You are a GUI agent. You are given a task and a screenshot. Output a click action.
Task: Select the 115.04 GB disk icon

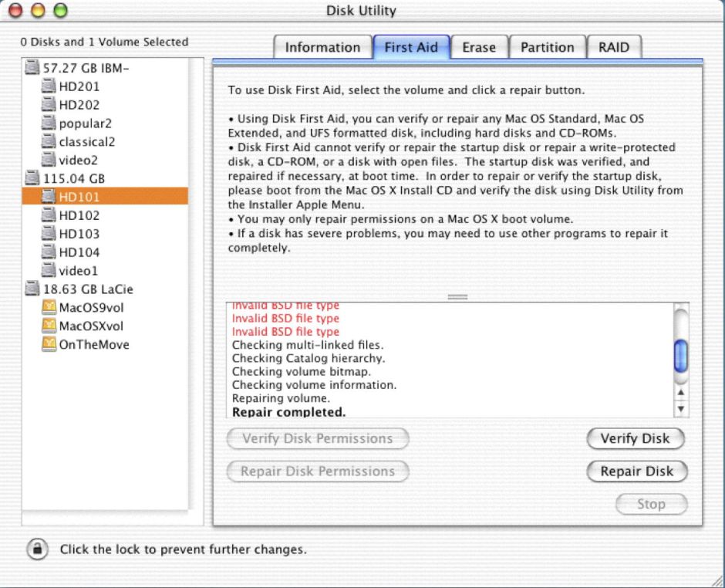[x=34, y=179]
